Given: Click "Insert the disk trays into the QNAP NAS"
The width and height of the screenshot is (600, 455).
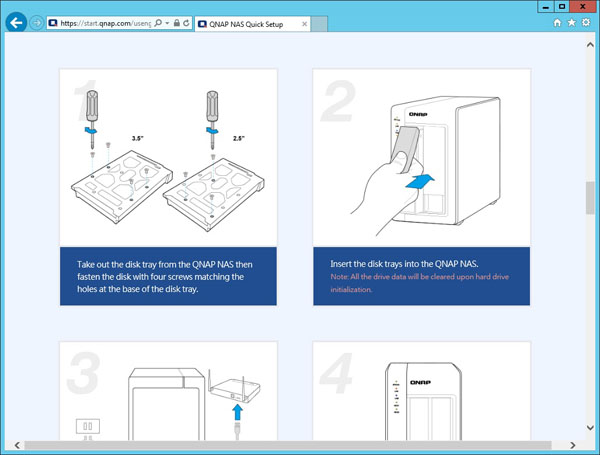Looking at the screenshot, I should pyautogui.click(x=404, y=264).
